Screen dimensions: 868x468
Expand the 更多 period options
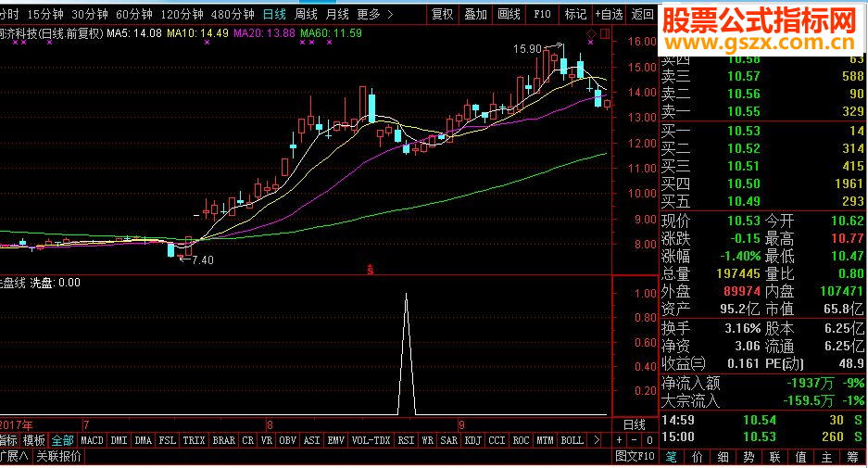375,15
